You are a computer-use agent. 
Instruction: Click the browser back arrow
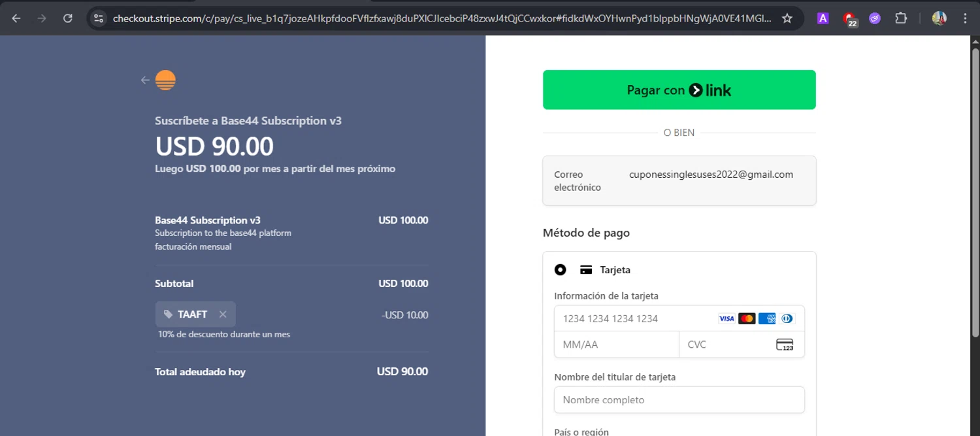(16, 18)
